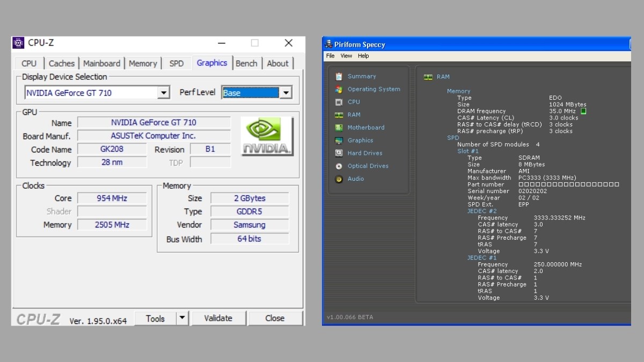644x362 pixels.
Task: Click the RAM module icon in Speccy sidebar
Action: (x=339, y=115)
